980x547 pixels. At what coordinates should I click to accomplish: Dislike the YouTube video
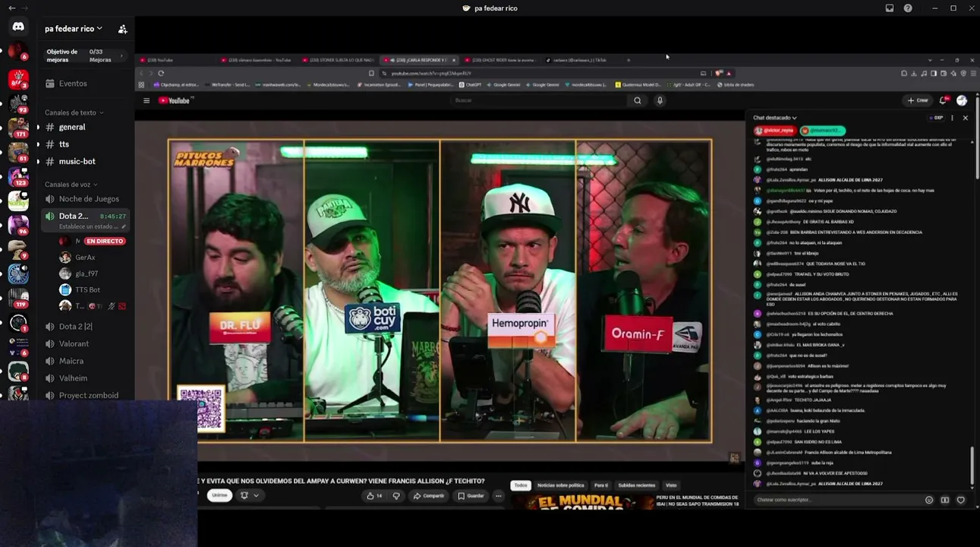coord(396,496)
